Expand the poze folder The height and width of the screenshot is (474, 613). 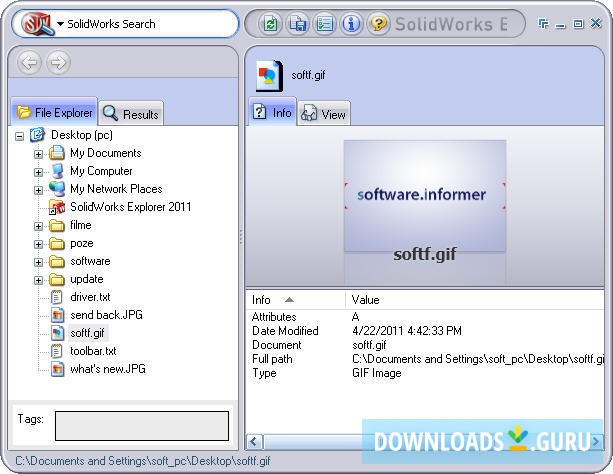click(x=38, y=244)
